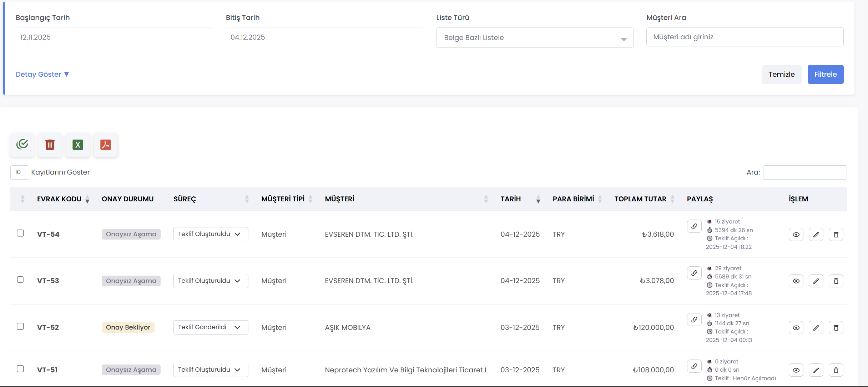Viewport: 868px width, 387px height.
Task: Open the Süreç dropdown for VT-54
Action: pos(211,234)
